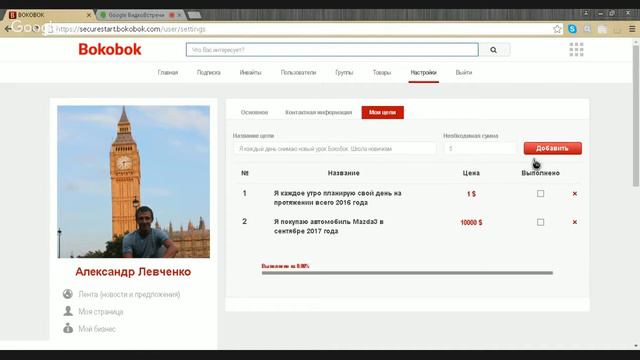Click price '1 $' of goal 1
640x360 pixels.
point(471,194)
